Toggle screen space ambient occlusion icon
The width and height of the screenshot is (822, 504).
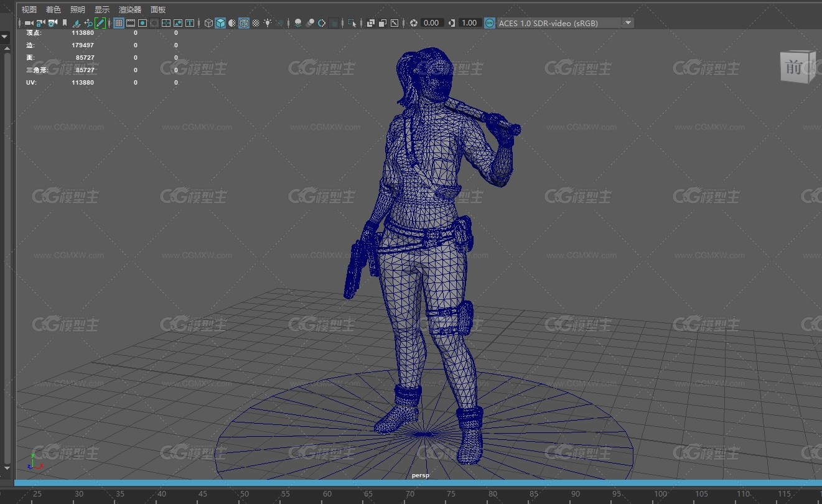298,23
